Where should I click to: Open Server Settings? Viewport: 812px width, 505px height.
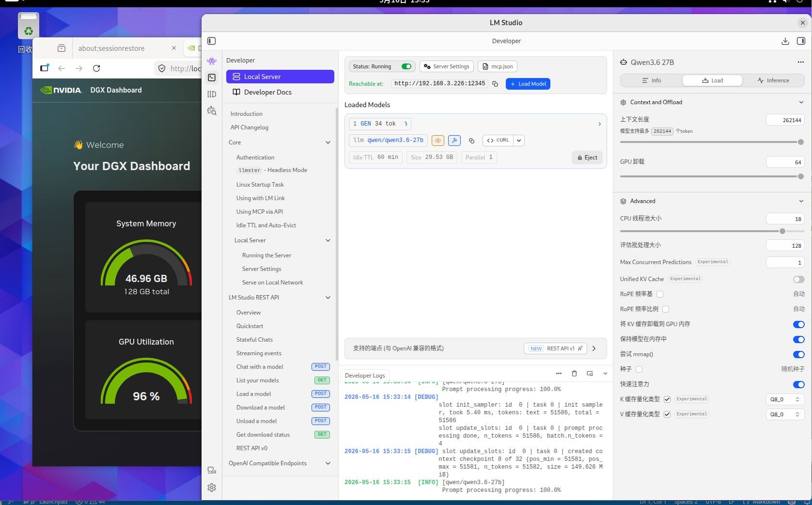[446, 66]
